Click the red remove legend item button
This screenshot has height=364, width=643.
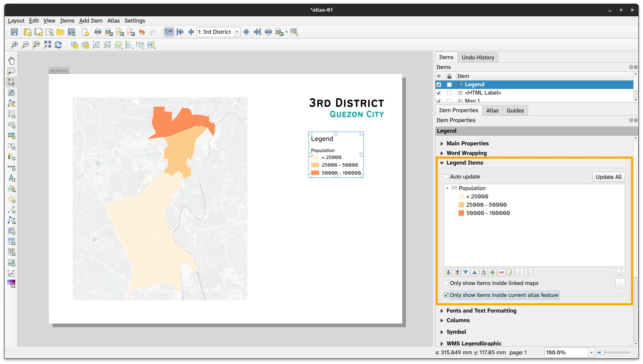click(502, 272)
